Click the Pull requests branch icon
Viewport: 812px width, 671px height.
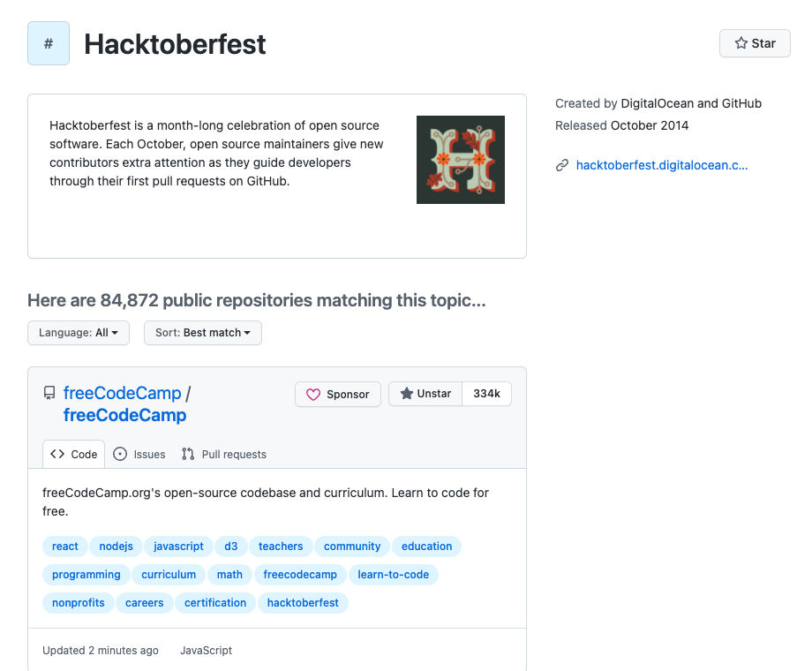pyautogui.click(x=188, y=455)
